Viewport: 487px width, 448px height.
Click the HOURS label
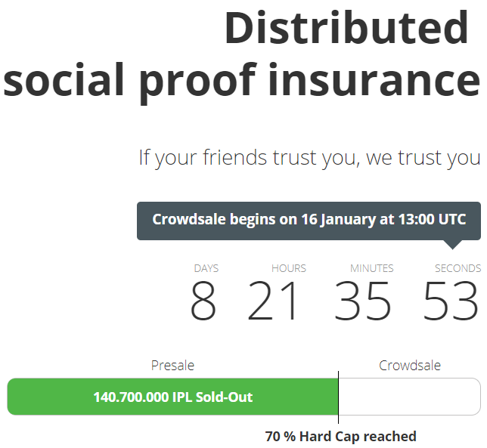289,268
